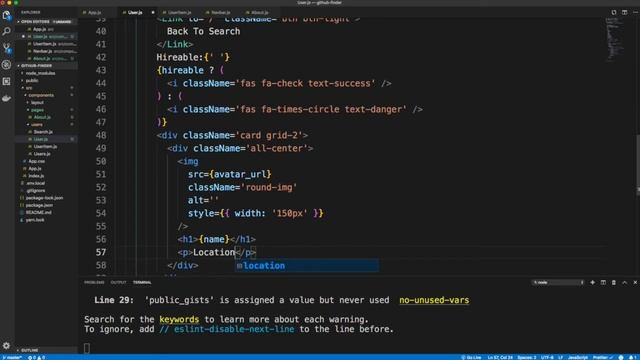Open the Docker view in activity bar
This screenshot has width=640, height=360.
tap(7, 98)
